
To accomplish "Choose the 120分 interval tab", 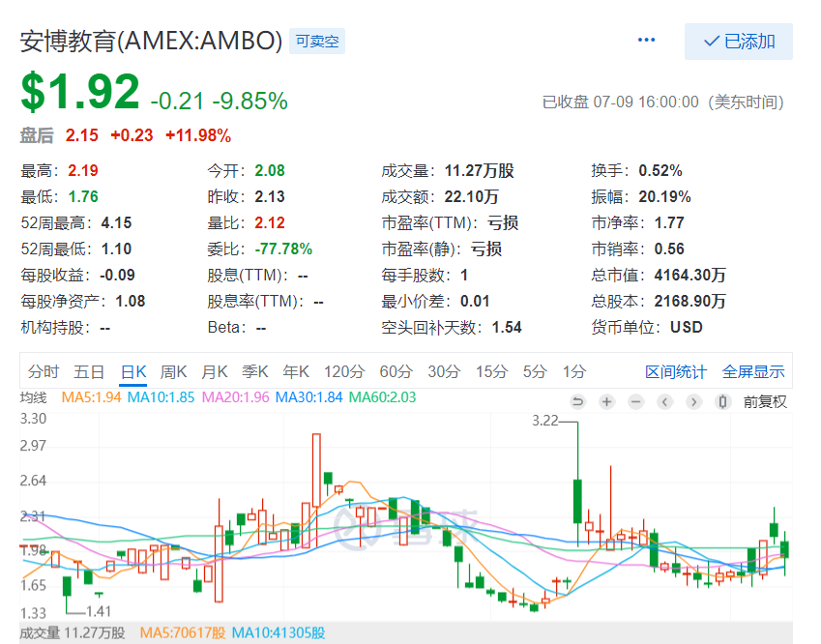I will [x=343, y=371].
